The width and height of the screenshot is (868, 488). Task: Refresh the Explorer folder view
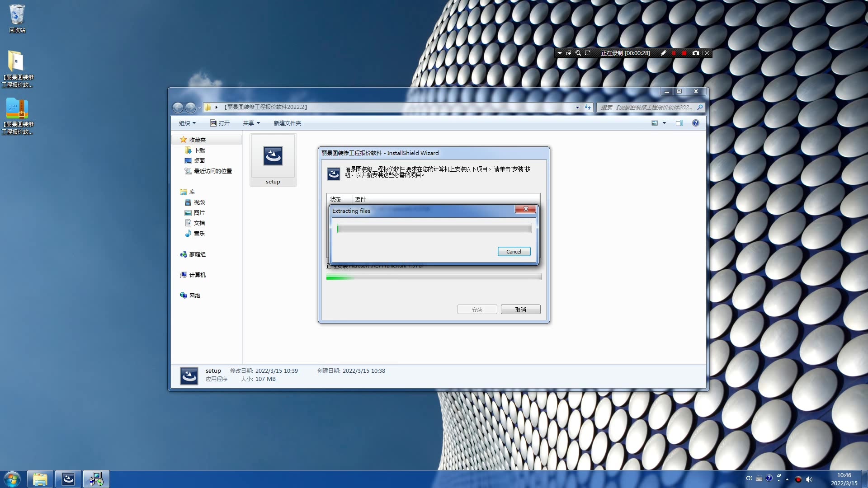(588, 107)
